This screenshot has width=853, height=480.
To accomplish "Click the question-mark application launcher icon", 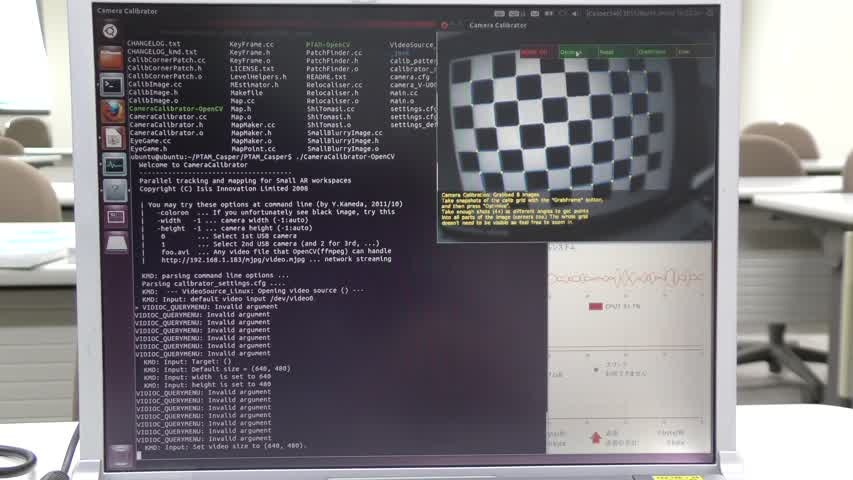I will coord(115,190).
